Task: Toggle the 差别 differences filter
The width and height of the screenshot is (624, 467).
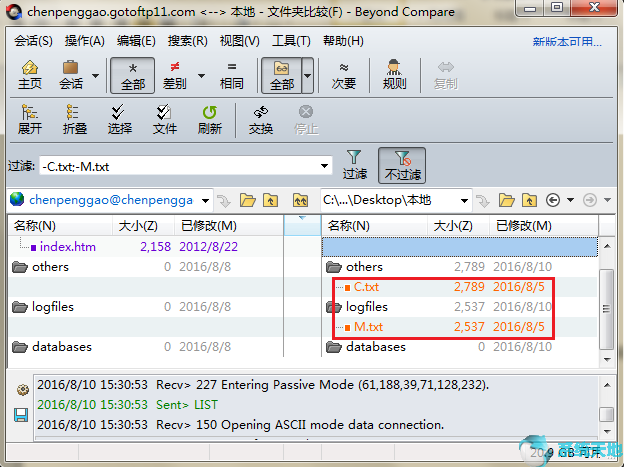Action: coord(175,75)
